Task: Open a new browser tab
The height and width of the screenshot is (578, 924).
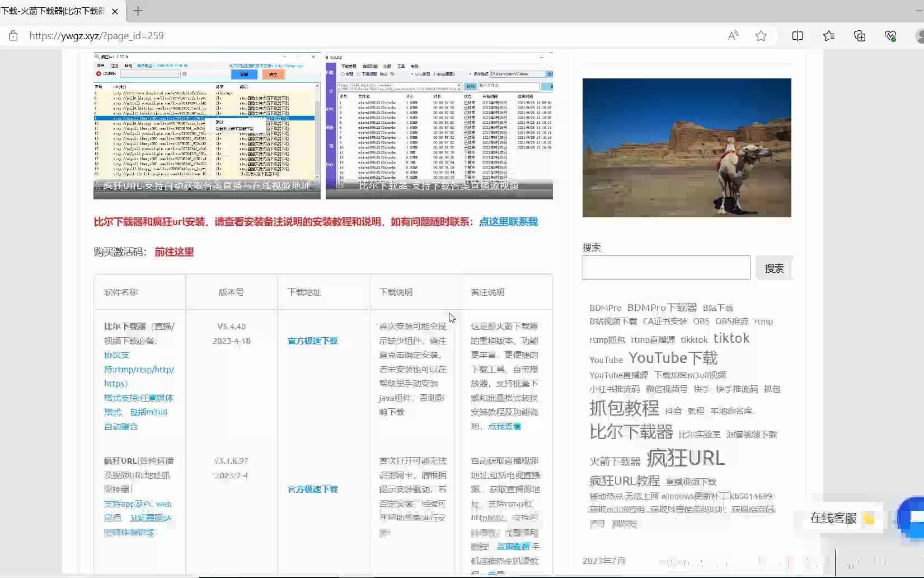Action: pos(138,11)
